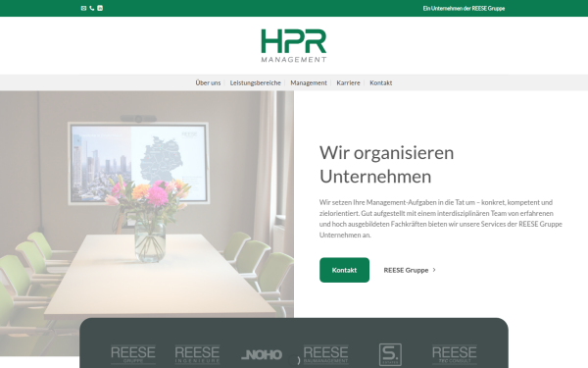Click the email envelope icon in top bar
588x368 pixels.
(83, 8)
